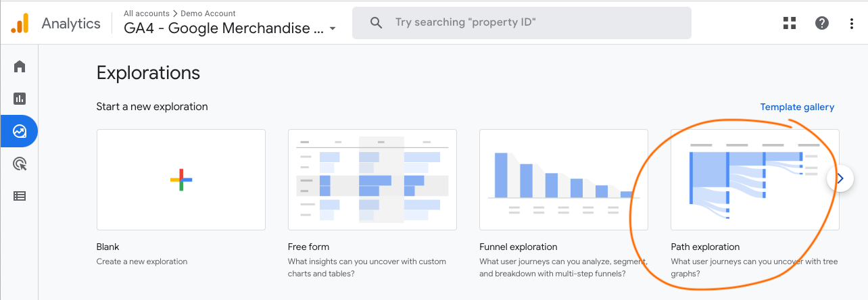Open the Advertising icon in sidebar

pos(20,164)
